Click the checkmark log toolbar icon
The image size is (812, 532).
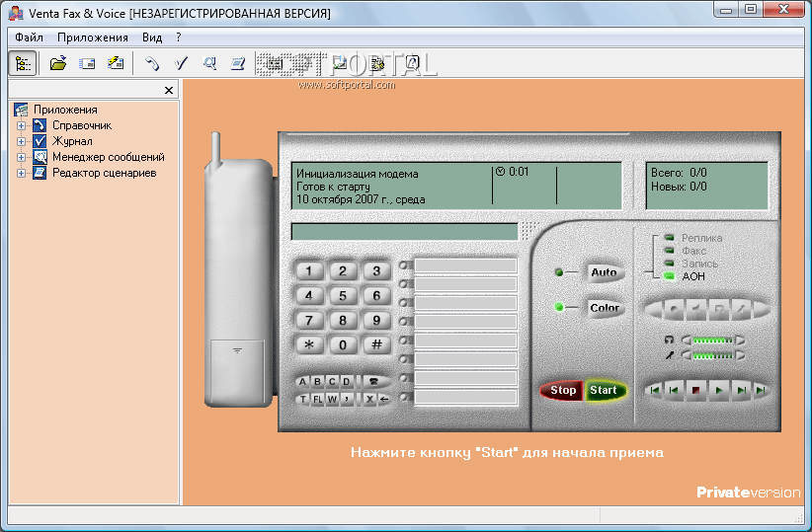181,63
